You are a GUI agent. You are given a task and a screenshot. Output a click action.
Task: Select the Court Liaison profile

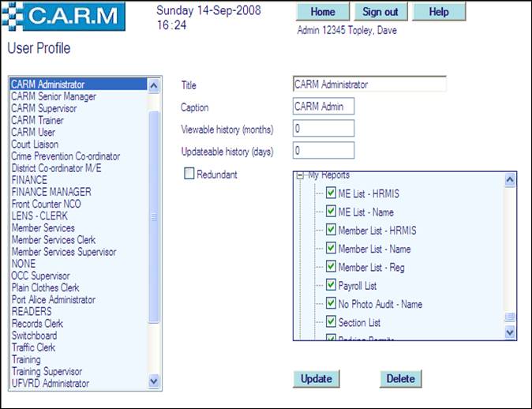pyautogui.click(x=37, y=144)
